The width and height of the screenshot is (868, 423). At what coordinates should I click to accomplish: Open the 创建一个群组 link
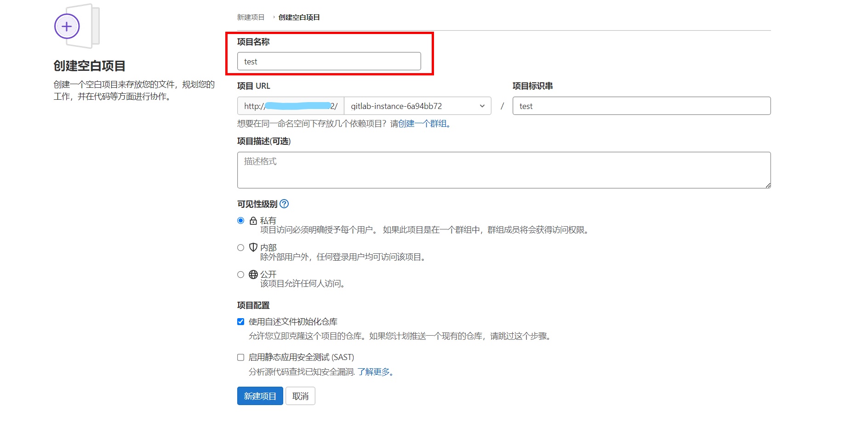(x=422, y=123)
